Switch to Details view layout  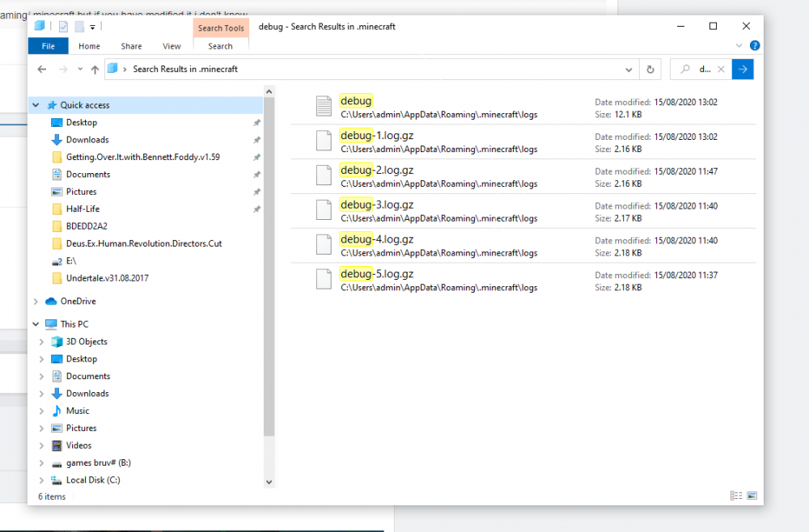point(735,496)
